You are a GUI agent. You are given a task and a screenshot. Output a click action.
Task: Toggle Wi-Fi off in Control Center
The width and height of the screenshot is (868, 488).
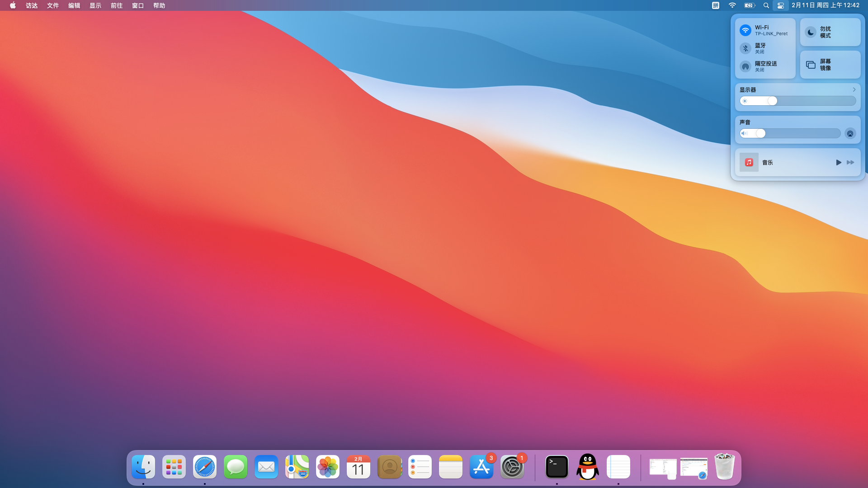(745, 30)
